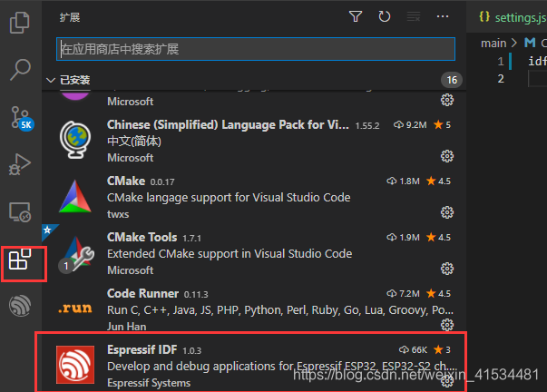Image resolution: width=547 pixels, height=392 pixels.
Task: Clear extensions search results icon
Action: [x=414, y=16]
